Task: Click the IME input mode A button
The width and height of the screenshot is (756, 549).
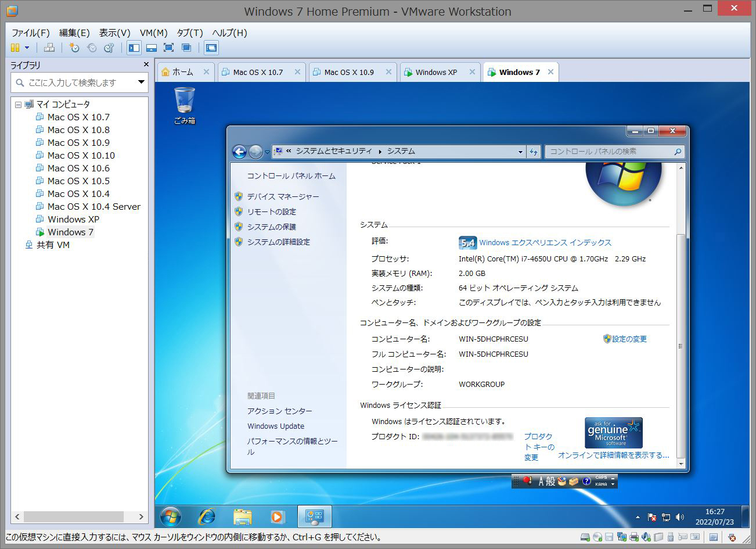Action: click(x=541, y=481)
